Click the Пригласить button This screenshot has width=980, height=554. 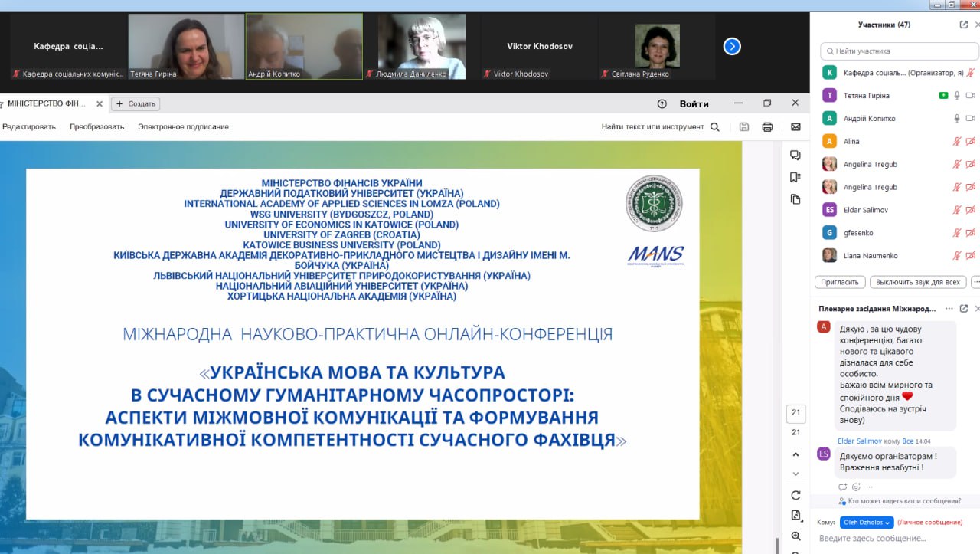click(840, 282)
